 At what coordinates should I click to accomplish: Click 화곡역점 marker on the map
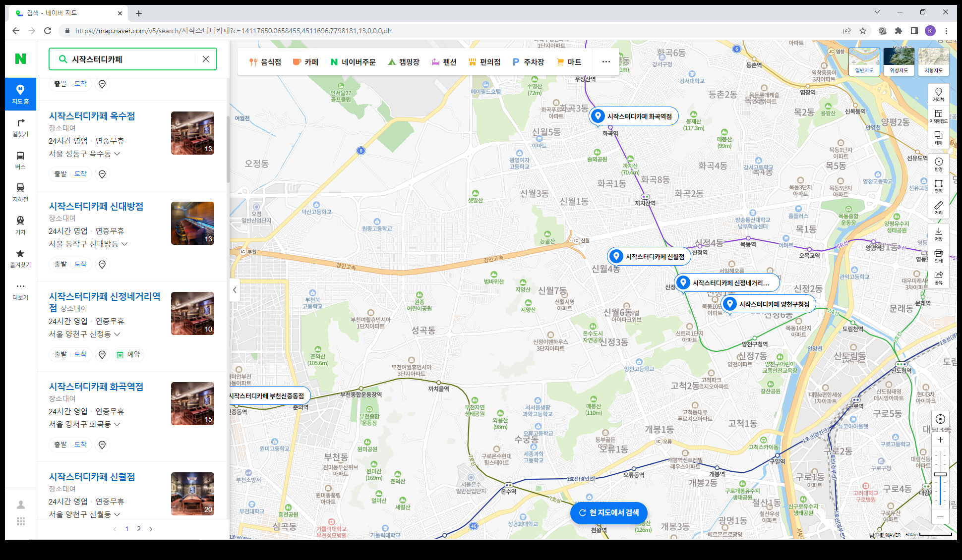tap(634, 116)
